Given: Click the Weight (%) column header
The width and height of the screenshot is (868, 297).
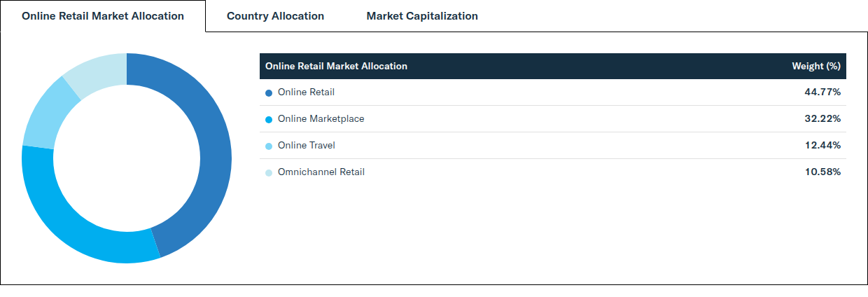Looking at the screenshot, I should point(815,66).
